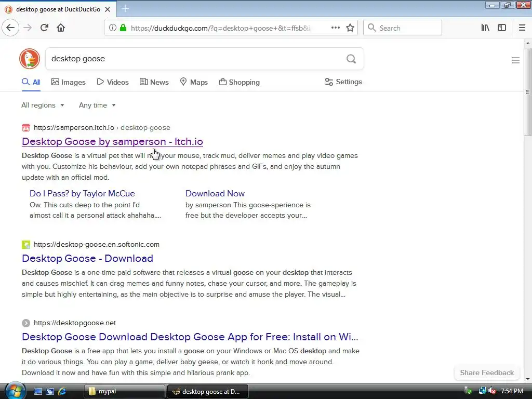Expand the All regions dropdown
Image resolution: width=532 pixels, height=399 pixels.
click(43, 105)
